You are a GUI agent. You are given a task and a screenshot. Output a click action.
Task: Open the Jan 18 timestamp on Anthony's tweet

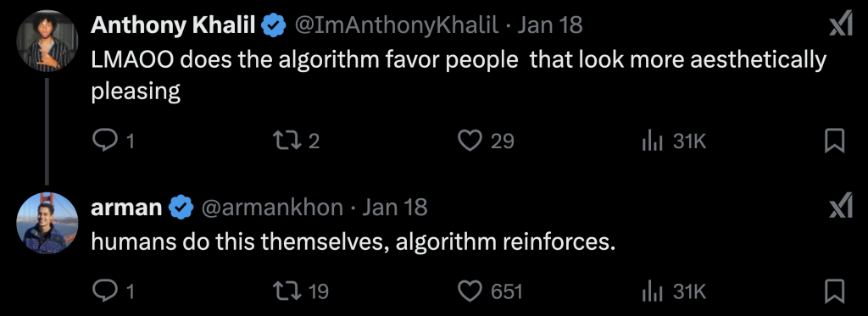(549, 25)
